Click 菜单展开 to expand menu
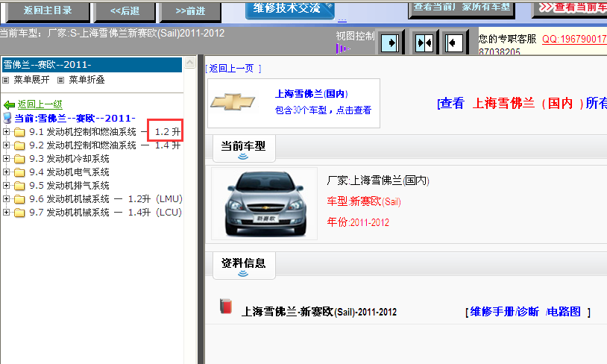Viewport: 607px width, 364px height. pos(32,80)
